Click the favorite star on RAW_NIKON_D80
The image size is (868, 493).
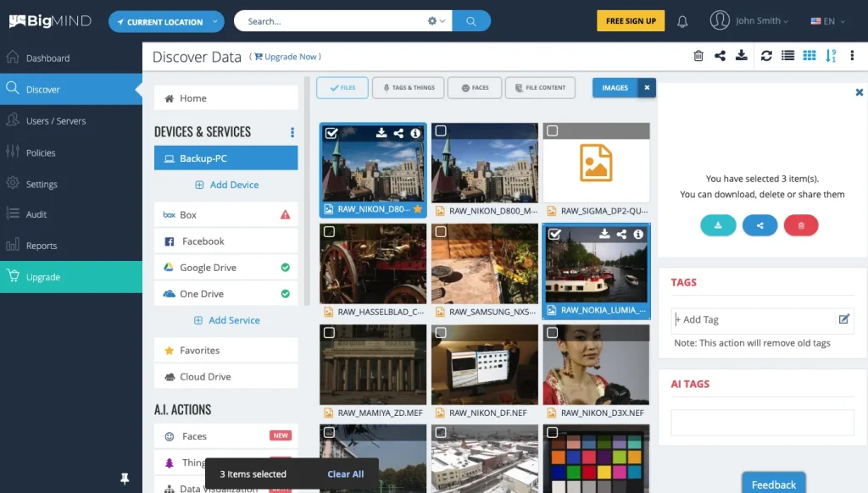click(x=418, y=209)
